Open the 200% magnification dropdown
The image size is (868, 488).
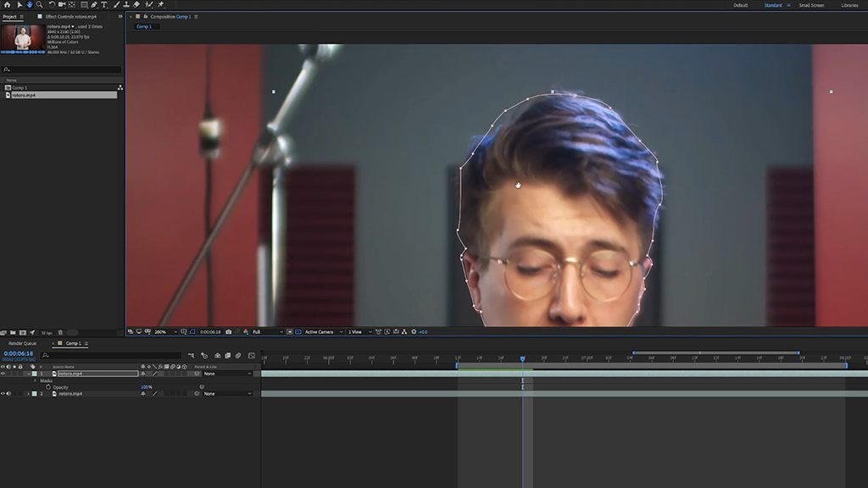pyautogui.click(x=165, y=332)
